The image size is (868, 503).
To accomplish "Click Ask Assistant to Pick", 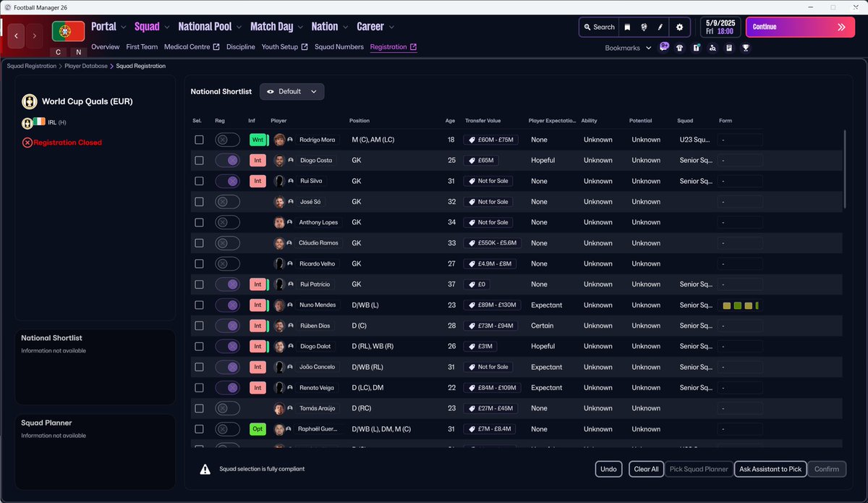I will [x=770, y=469].
